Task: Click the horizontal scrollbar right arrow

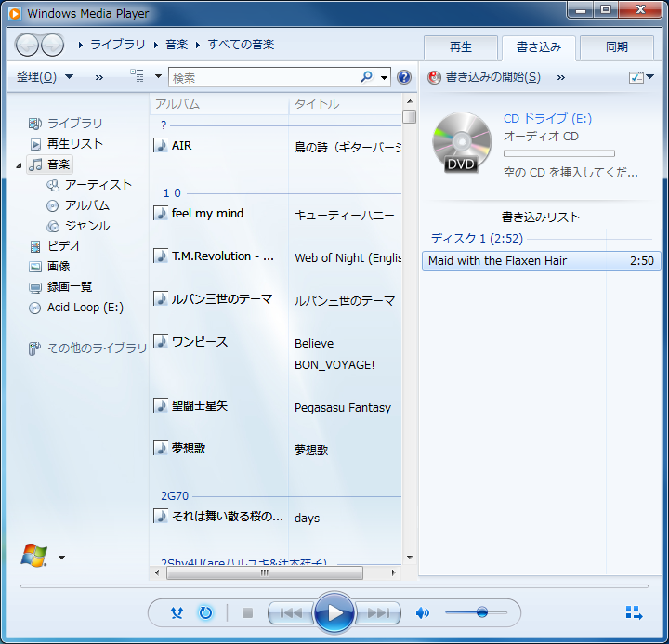Action: tap(393, 572)
